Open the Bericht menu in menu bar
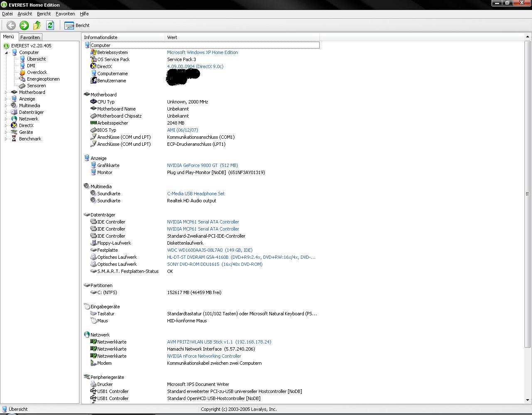532x415 pixels. (44, 14)
